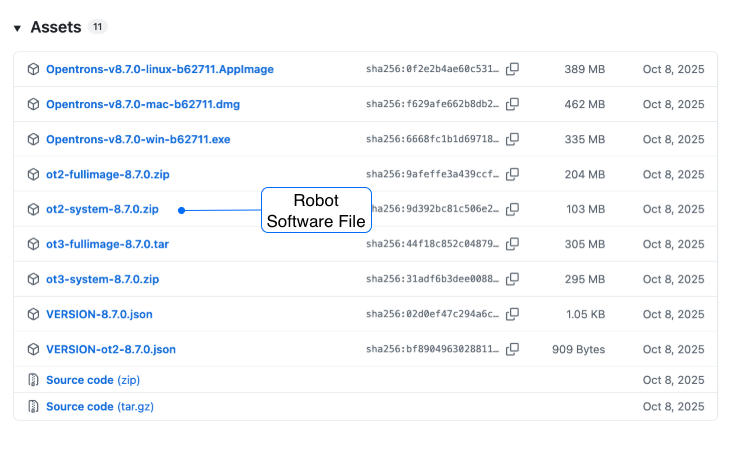Click the 1.05 KB file size
Image resolution: width=732 pixels, height=450 pixels.
585,314
